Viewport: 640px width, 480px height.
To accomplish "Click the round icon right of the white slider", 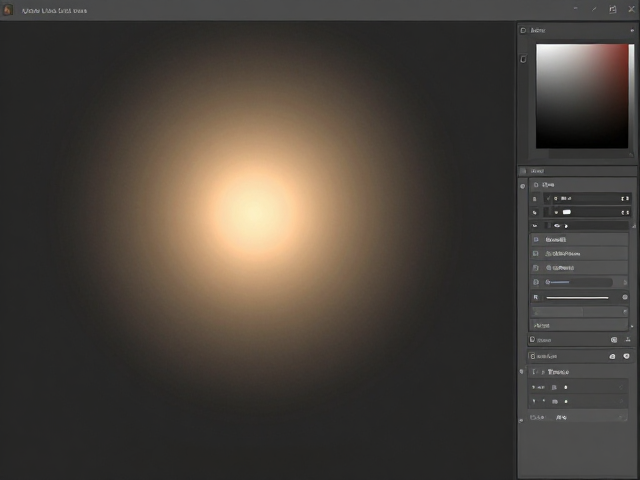I will point(625,297).
